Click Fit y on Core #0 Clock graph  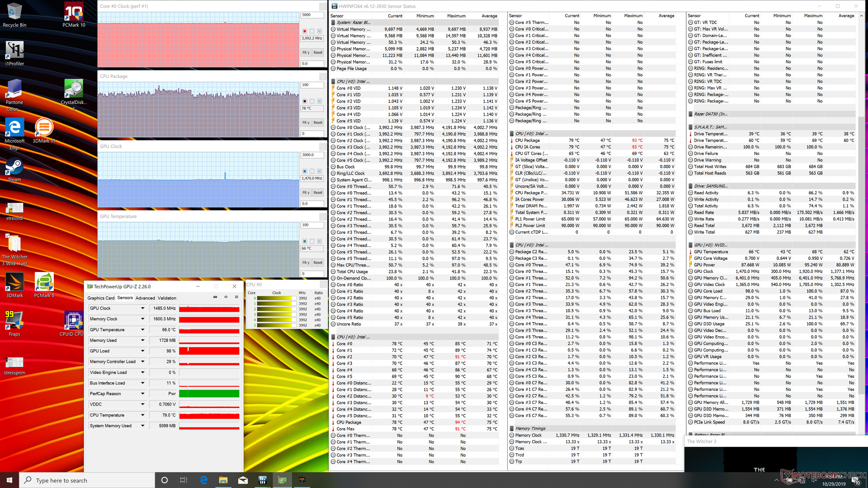pyautogui.click(x=306, y=52)
